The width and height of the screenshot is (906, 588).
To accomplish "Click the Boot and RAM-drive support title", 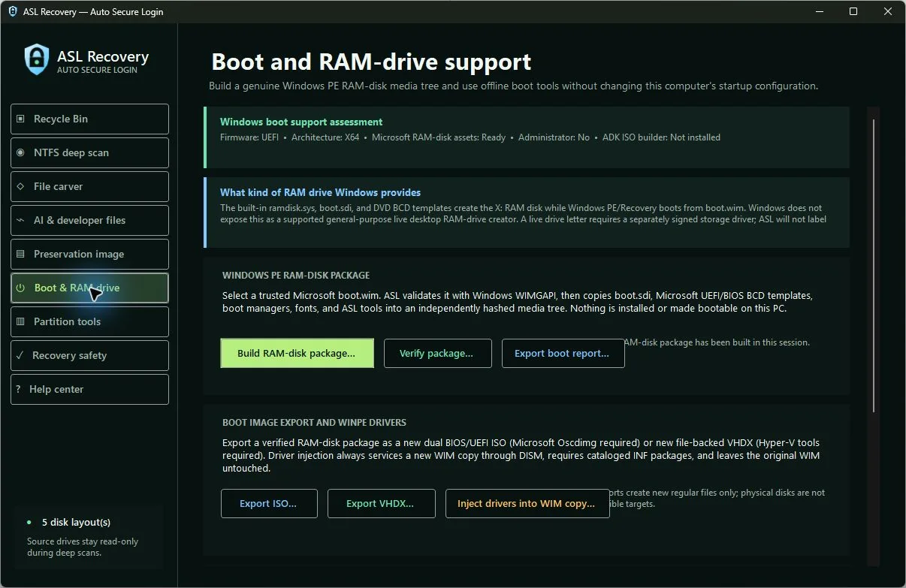I will pos(371,61).
